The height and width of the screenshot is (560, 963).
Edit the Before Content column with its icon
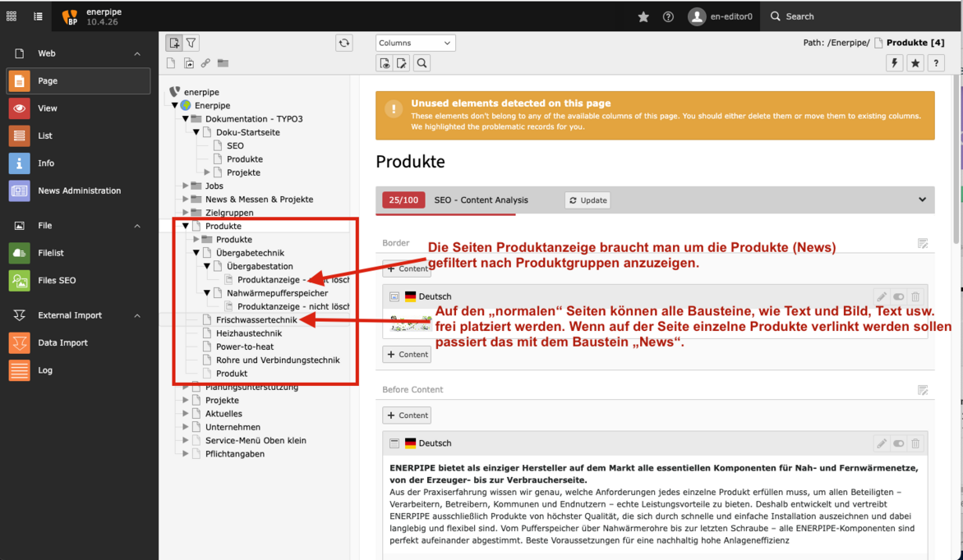coord(923,391)
